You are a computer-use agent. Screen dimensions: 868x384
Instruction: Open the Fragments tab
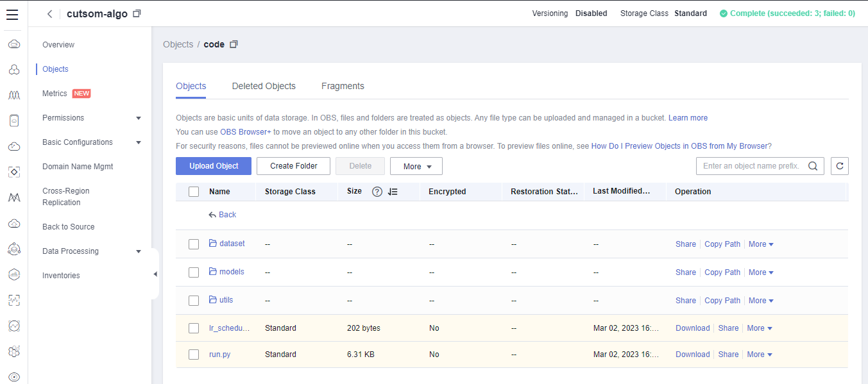[343, 86]
